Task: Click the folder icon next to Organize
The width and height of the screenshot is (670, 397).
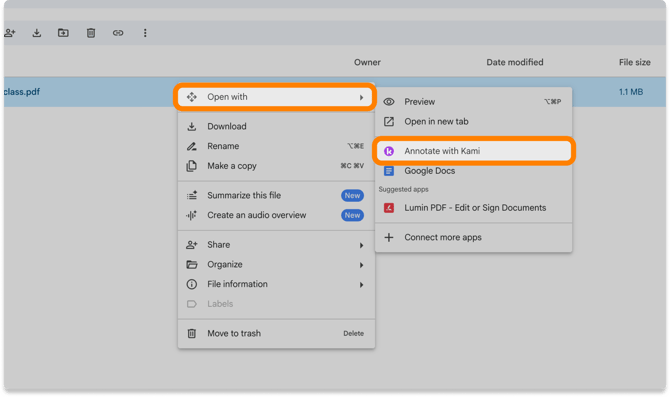Action: pyautogui.click(x=191, y=265)
